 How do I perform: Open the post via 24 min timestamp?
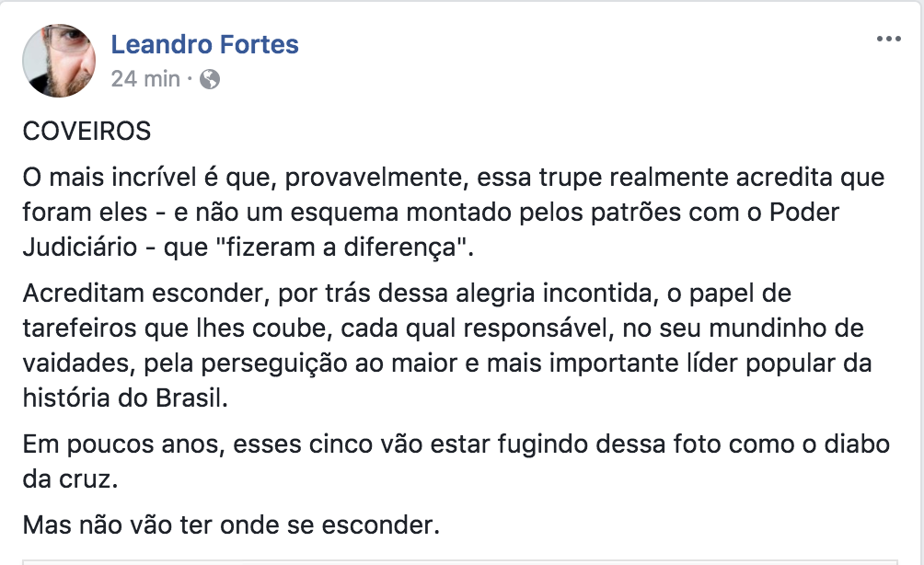pos(145,78)
